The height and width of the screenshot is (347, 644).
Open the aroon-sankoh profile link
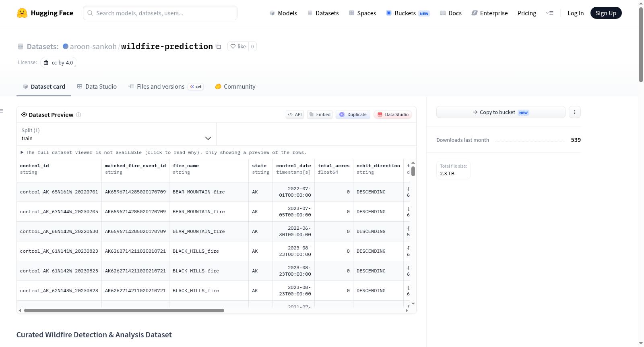click(x=93, y=46)
